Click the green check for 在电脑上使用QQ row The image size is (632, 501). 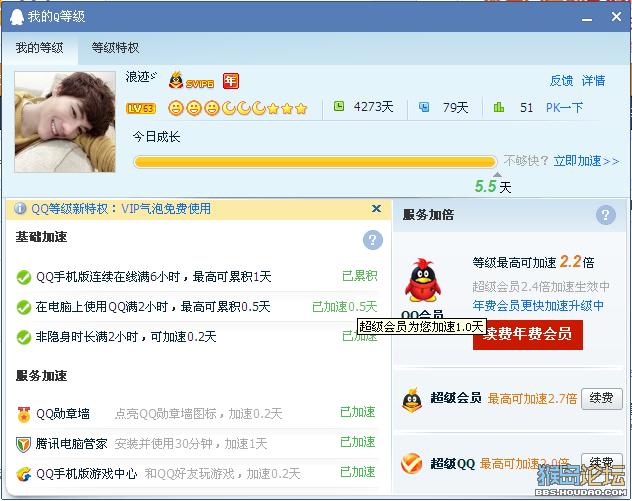[x=24, y=307]
